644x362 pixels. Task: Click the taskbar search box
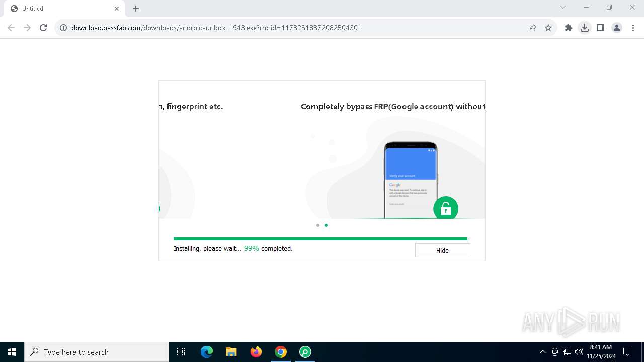(97, 352)
